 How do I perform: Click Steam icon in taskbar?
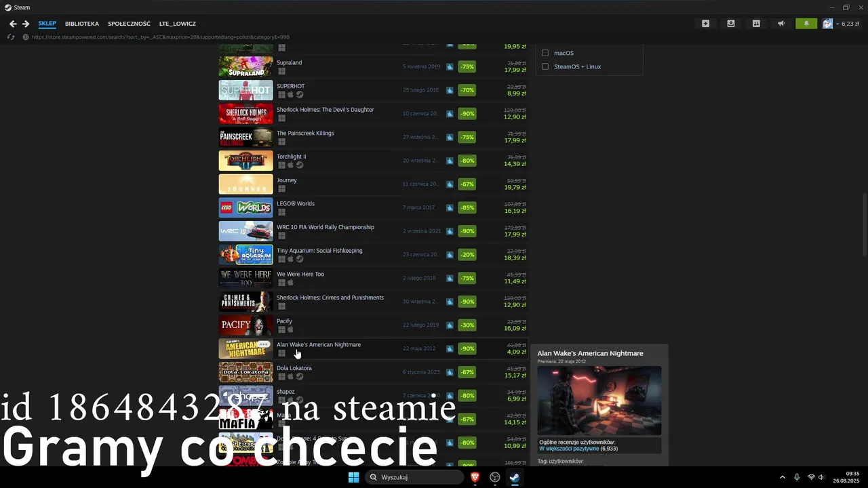click(x=515, y=477)
